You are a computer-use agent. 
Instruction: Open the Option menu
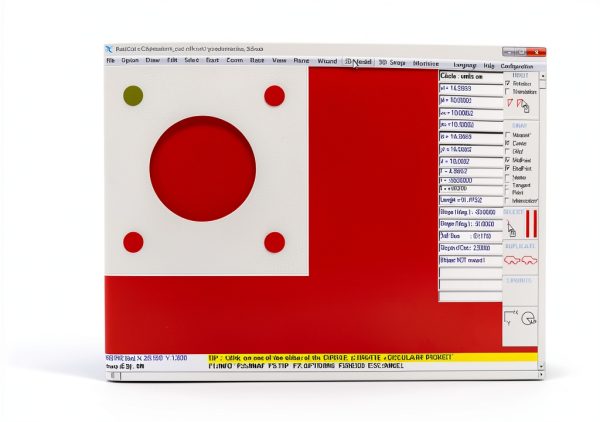(x=130, y=60)
